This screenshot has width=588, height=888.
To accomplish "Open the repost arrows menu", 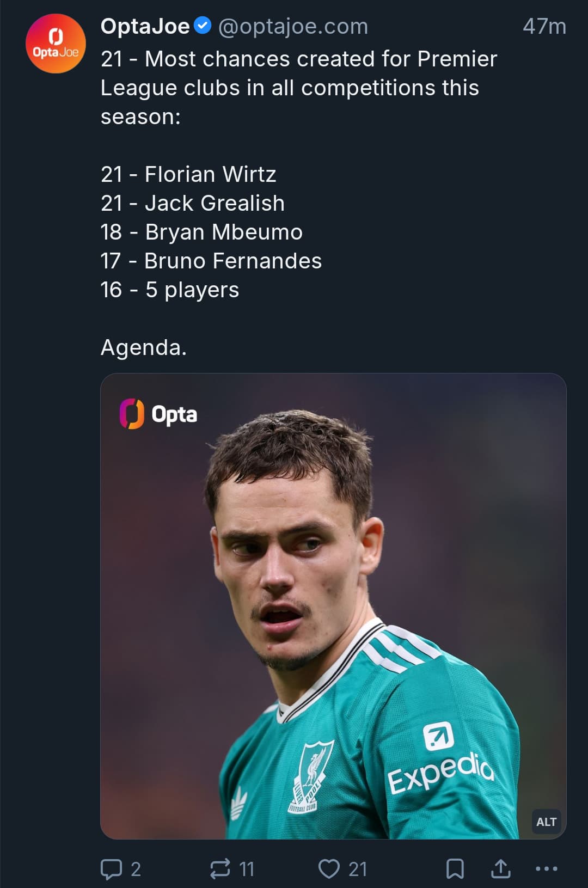I will pos(220,869).
